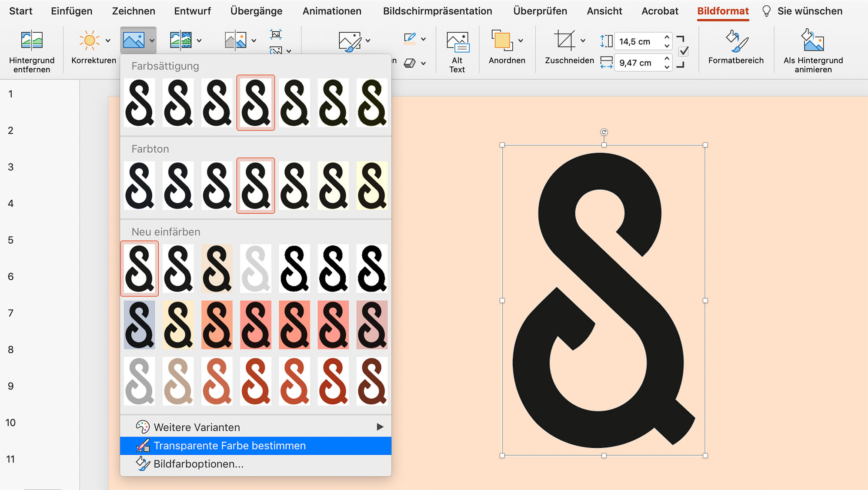Increase height with the up stepper
This screenshot has height=490, width=868.
tap(667, 37)
